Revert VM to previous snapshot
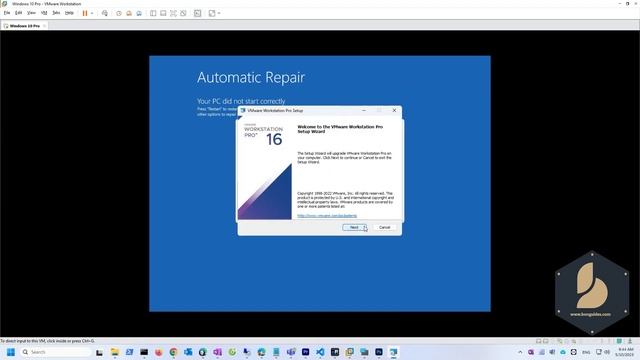The width and height of the screenshot is (640, 360). point(129,13)
